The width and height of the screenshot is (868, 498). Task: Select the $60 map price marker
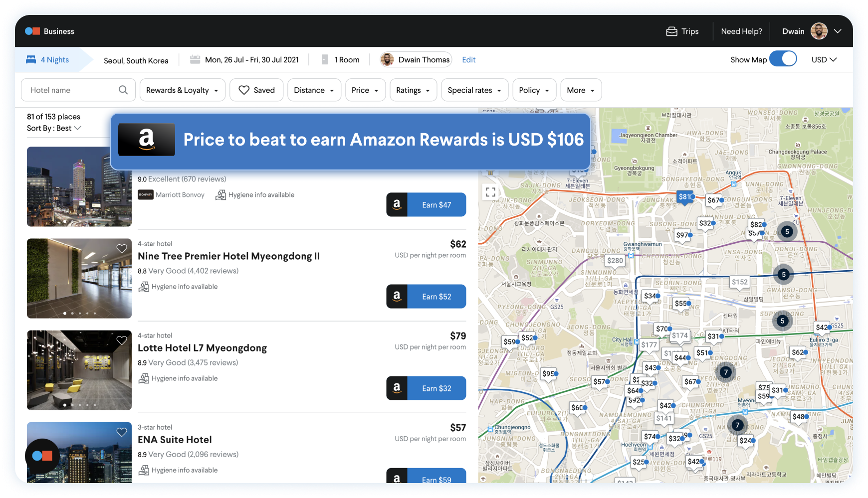578,408
